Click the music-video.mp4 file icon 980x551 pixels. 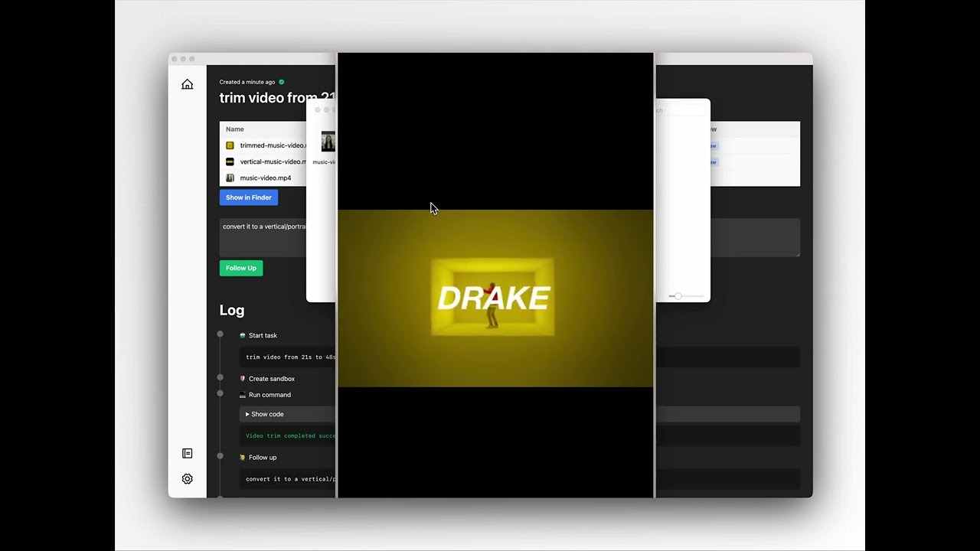point(230,178)
